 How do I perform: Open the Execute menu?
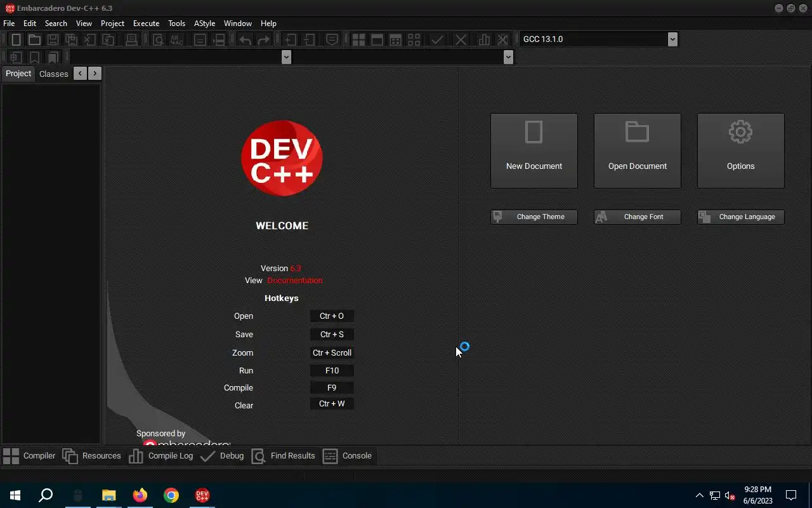tap(146, 23)
